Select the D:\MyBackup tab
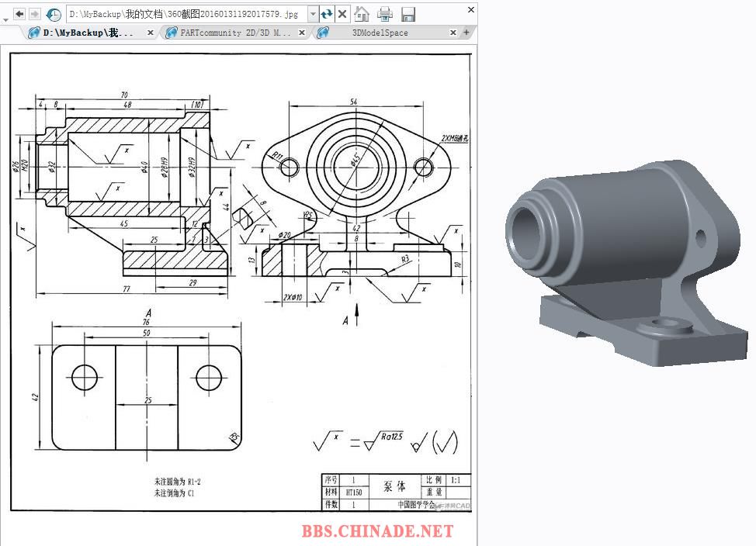This screenshot has width=756, height=546. (x=87, y=33)
